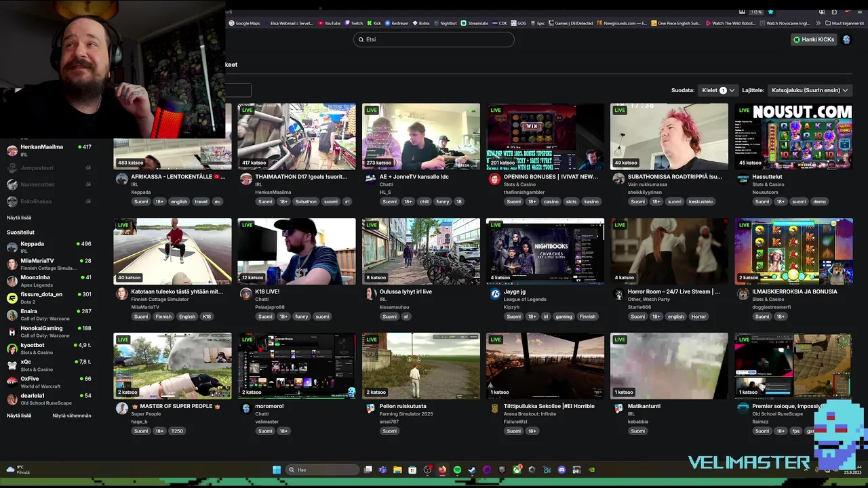Click the keskustelu tag on SUBATHONISSA stream

(x=701, y=201)
